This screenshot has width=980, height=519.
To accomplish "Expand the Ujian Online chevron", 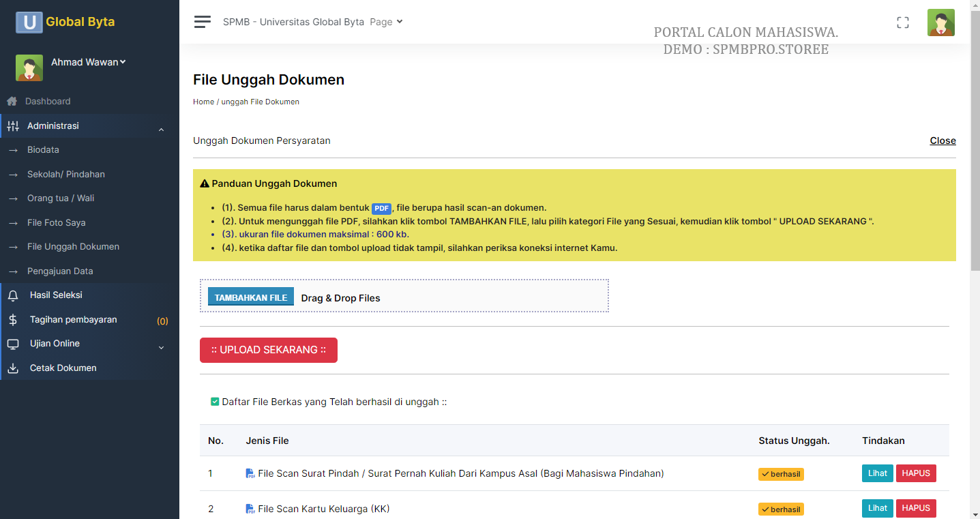I will (x=162, y=348).
